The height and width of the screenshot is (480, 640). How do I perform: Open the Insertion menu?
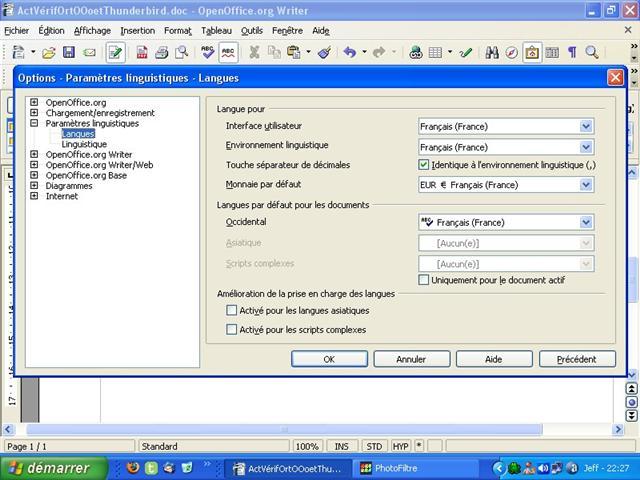click(138, 31)
